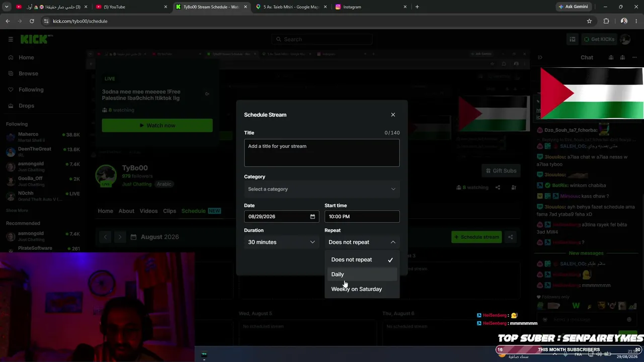Open DeenTheGreat channel in Following list

click(43, 152)
